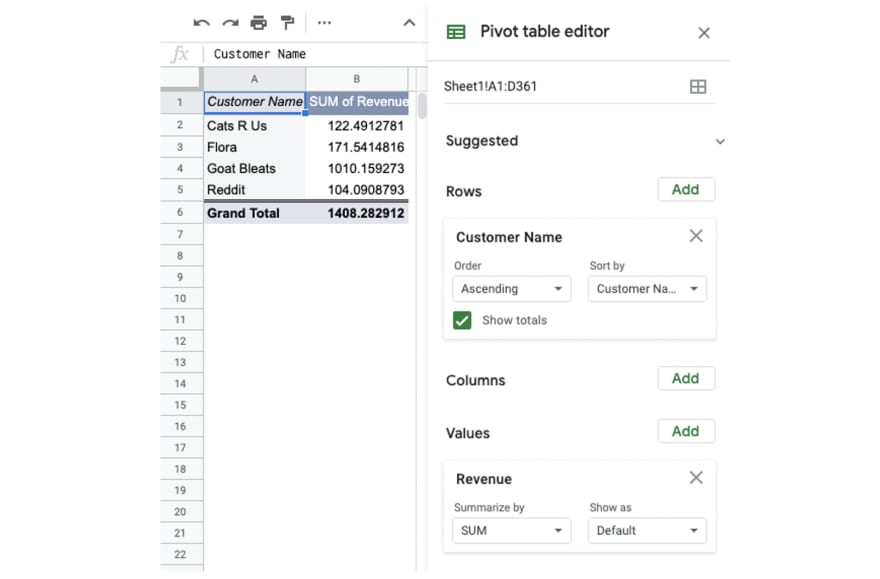Click the select-all corner box

pos(181,79)
